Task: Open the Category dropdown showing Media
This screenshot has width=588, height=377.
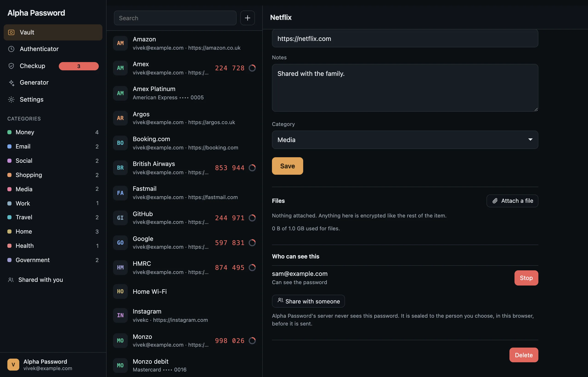Action: (x=405, y=140)
